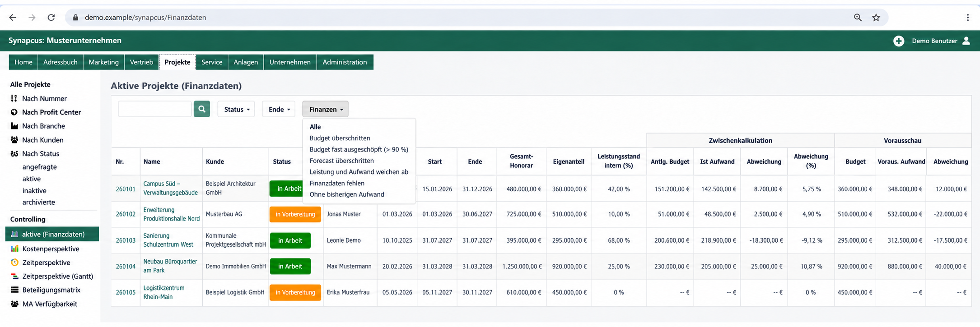The image size is (980, 327).
Task: Go to the Home tab
Action: point(23,62)
